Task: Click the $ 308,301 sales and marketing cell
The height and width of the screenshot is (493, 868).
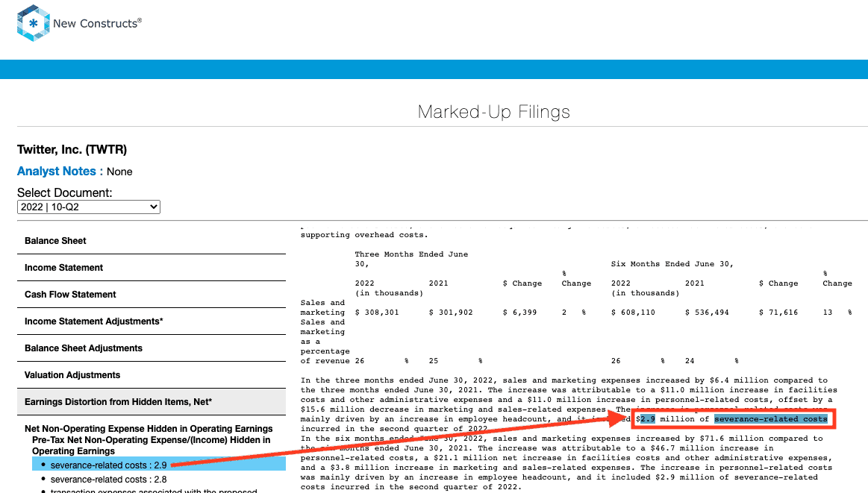Action: coord(377,313)
